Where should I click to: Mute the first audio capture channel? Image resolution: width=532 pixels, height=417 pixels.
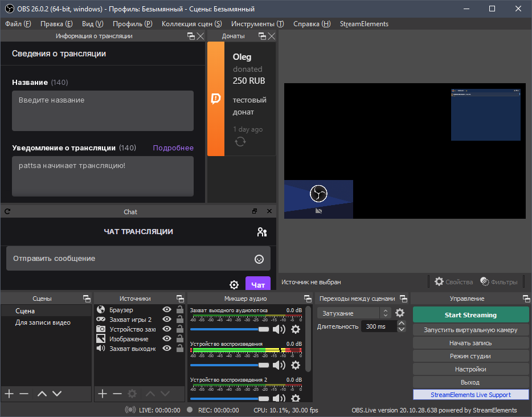click(x=279, y=329)
